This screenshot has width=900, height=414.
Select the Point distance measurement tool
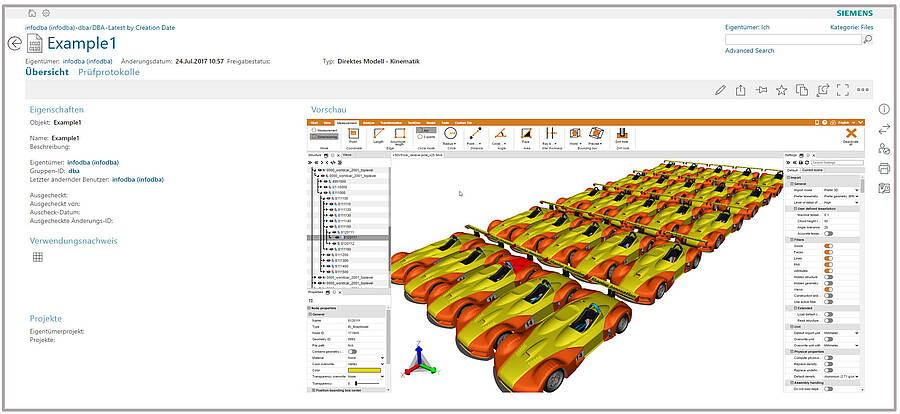[x=475, y=136]
